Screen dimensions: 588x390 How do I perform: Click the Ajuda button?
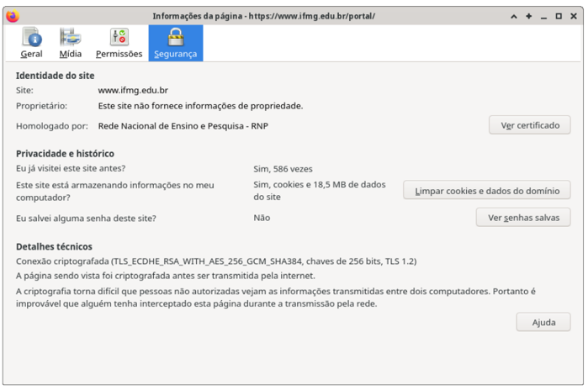[x=543, y=323]
